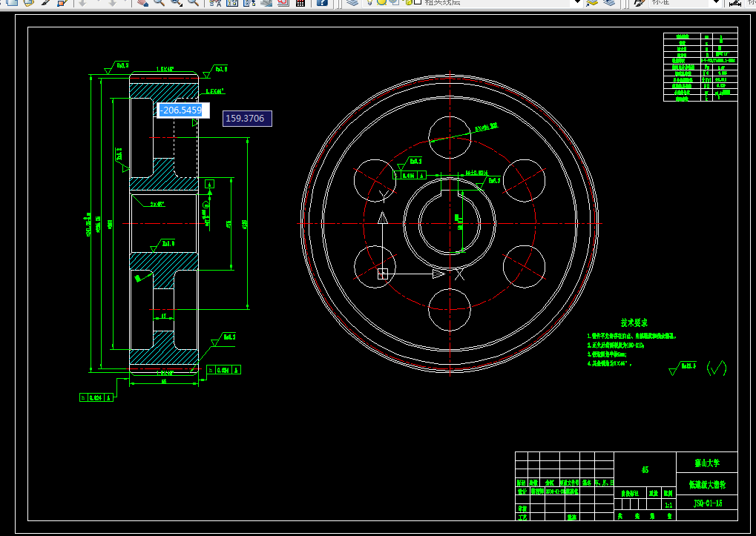Click the Layer Properties Manager stack icon

(x=352, y=2)
